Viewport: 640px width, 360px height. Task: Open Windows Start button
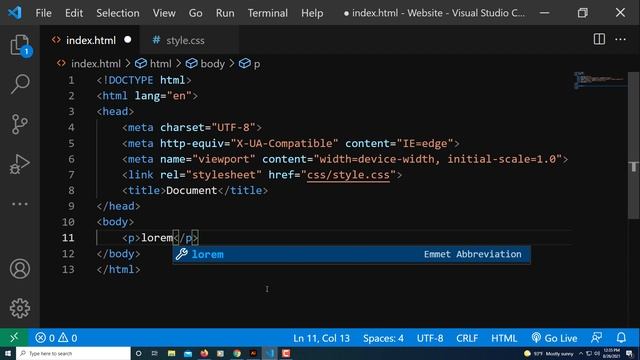(x=7, y=353)
